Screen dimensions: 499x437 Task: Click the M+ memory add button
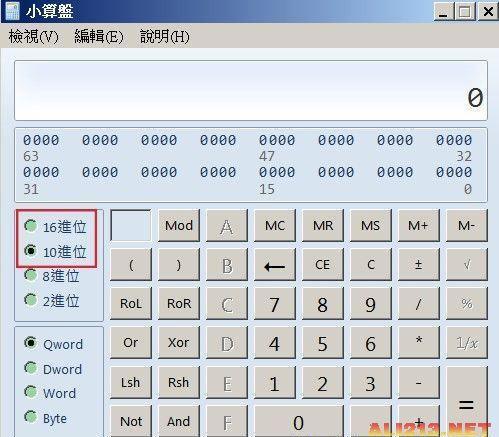(x=419, y=226)
